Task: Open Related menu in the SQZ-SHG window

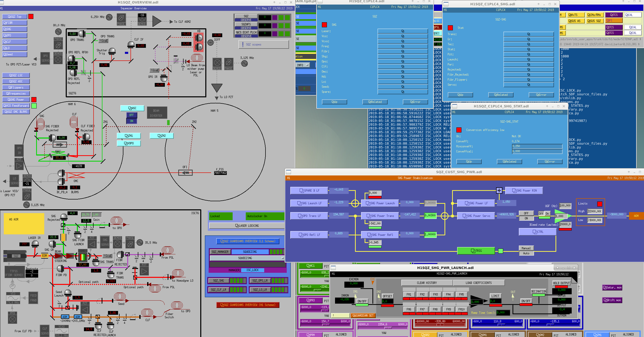Action: [x=501, y=95]
